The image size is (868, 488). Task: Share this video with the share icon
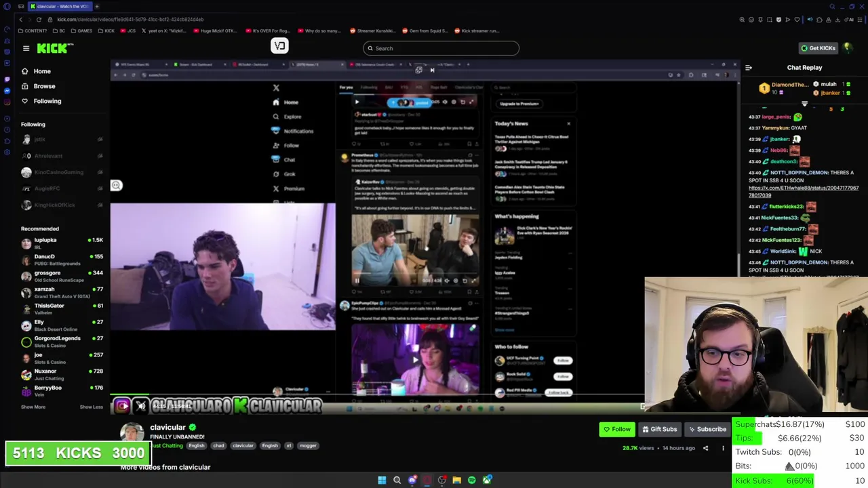coord(705,448)
